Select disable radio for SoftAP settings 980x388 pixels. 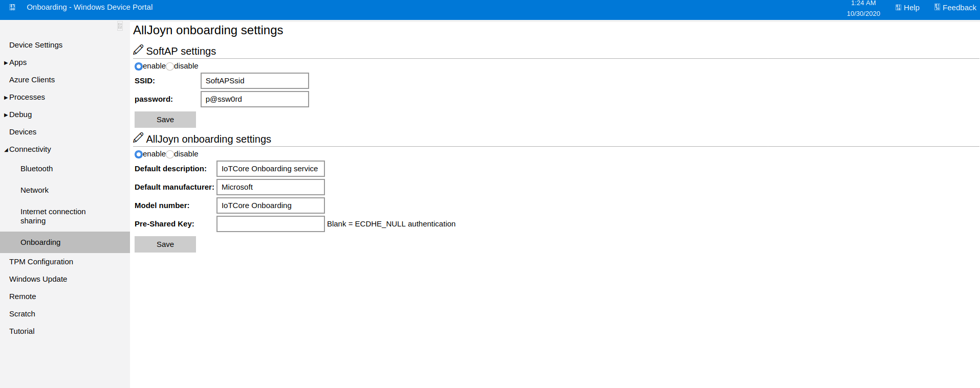pos(170,66)
